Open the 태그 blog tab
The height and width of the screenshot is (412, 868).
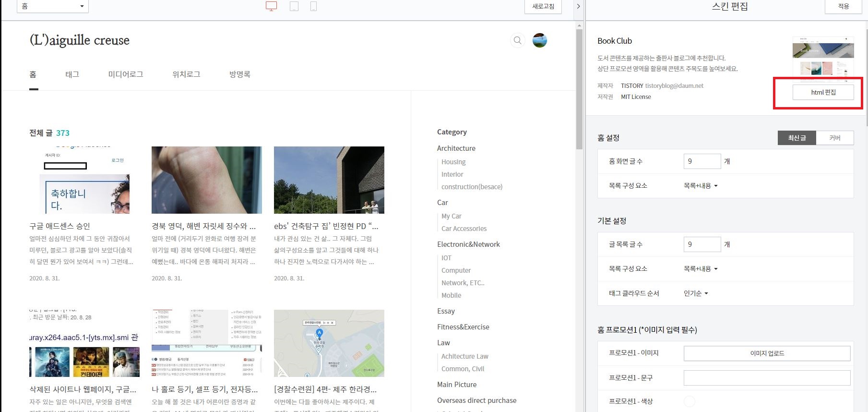tap(72, 74)
